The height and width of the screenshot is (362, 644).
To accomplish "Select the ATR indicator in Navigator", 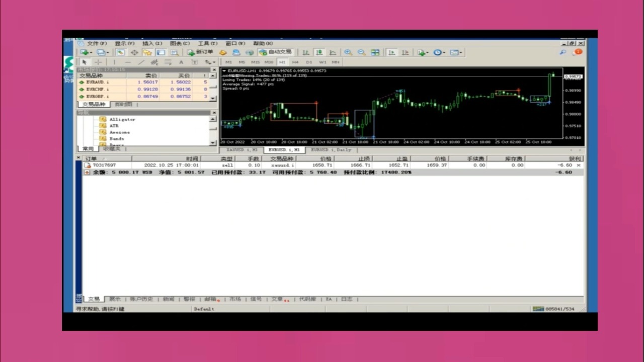I will pos(114,126).
